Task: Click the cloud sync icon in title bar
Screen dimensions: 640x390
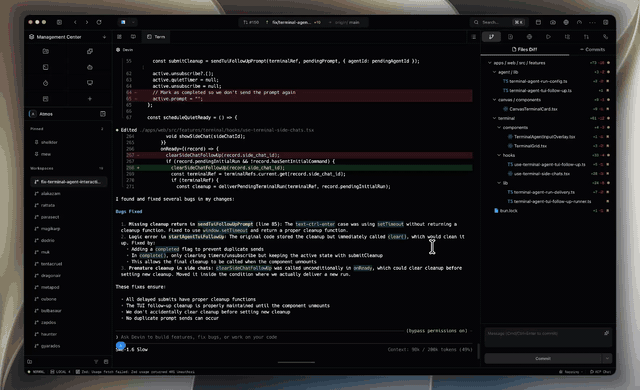Action: (553, 22)
